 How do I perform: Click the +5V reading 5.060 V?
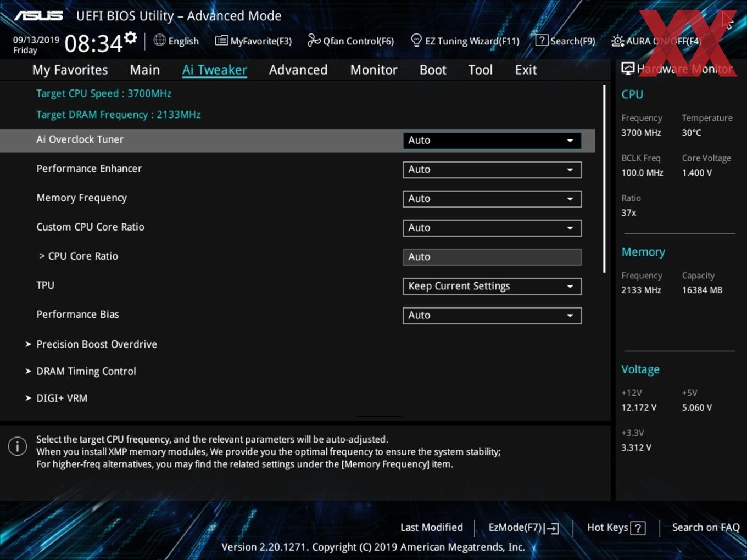pos(697,407)
